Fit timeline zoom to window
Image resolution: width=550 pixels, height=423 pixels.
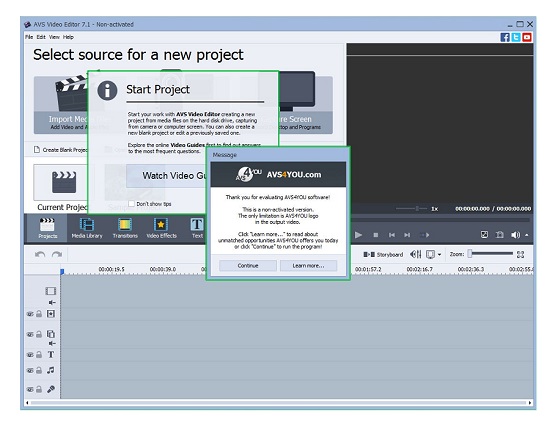pos(521,254)
